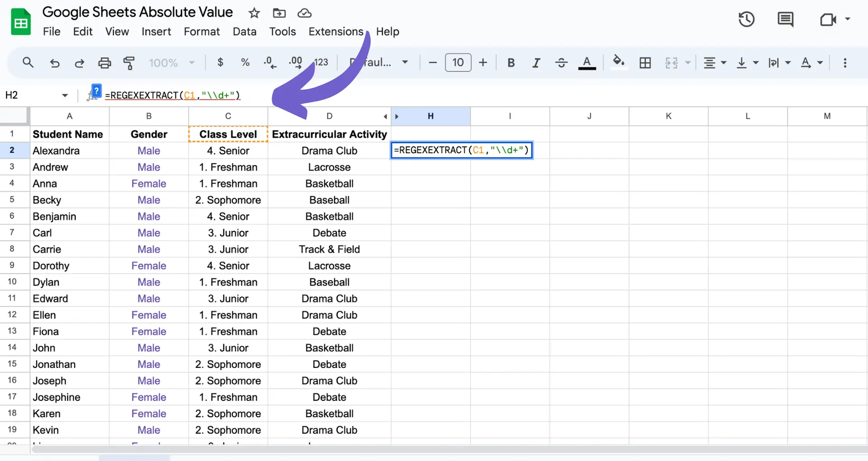Viewport: 868px width, 461px height.
Task: Open the Tools menu
Action: [x=283, y=32]
